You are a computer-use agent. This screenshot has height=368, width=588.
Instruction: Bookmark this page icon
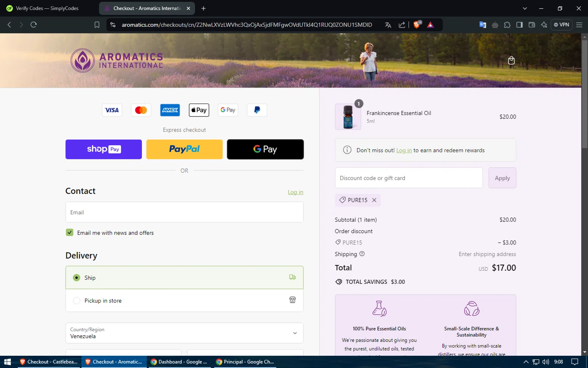(97, 25)
